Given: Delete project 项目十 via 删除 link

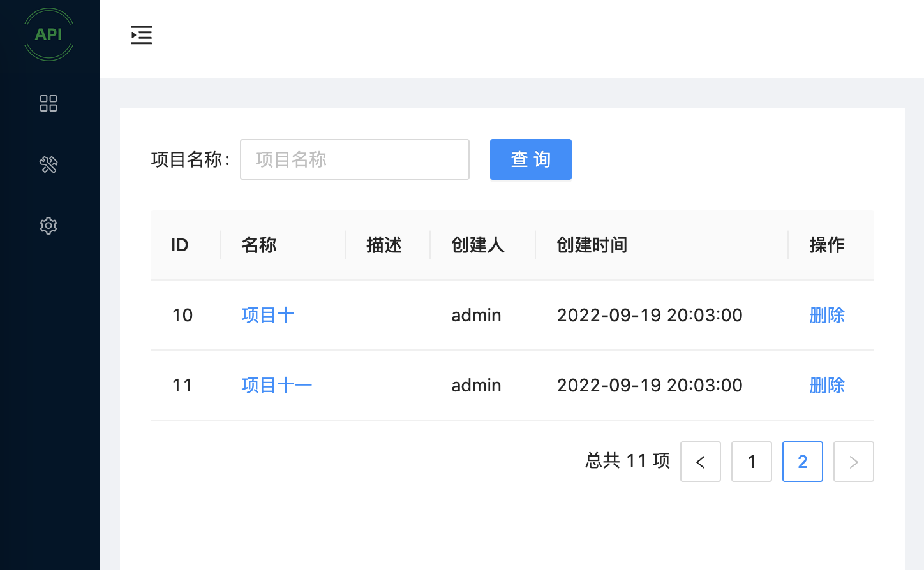Looking at the screenshot, I should click(x=827, y=315).
